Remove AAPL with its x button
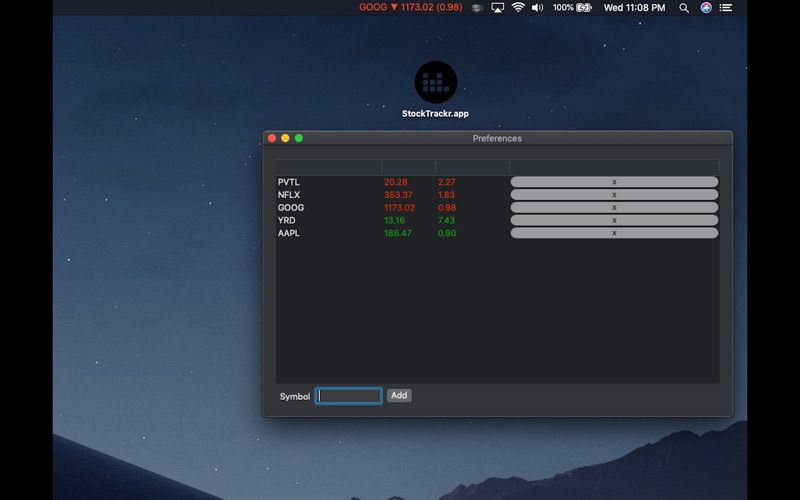 pyautogui.click(x=614, y=233)
